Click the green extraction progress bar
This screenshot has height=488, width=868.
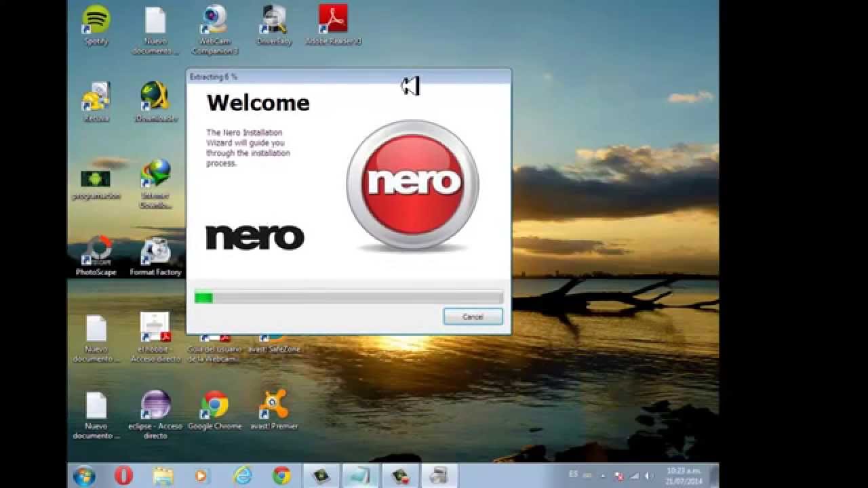349,298
